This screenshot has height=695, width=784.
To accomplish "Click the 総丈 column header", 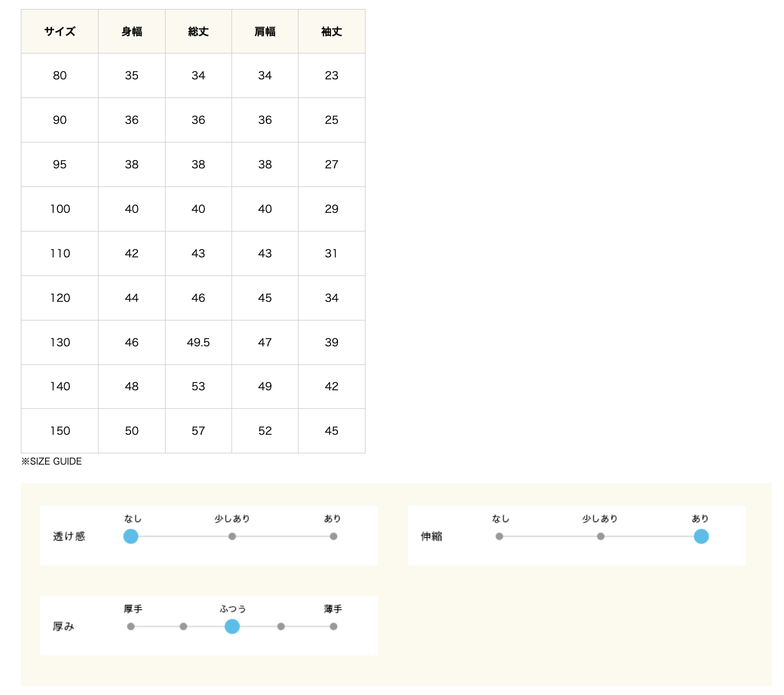I will (x=198, y=32).
